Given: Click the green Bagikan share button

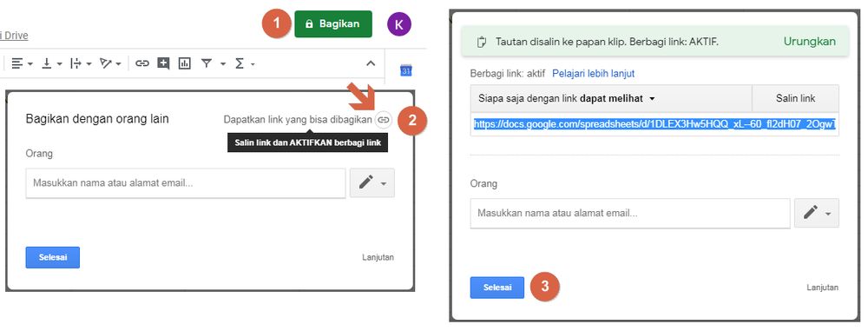Looking at the screenshot, I should coord(333,23).
